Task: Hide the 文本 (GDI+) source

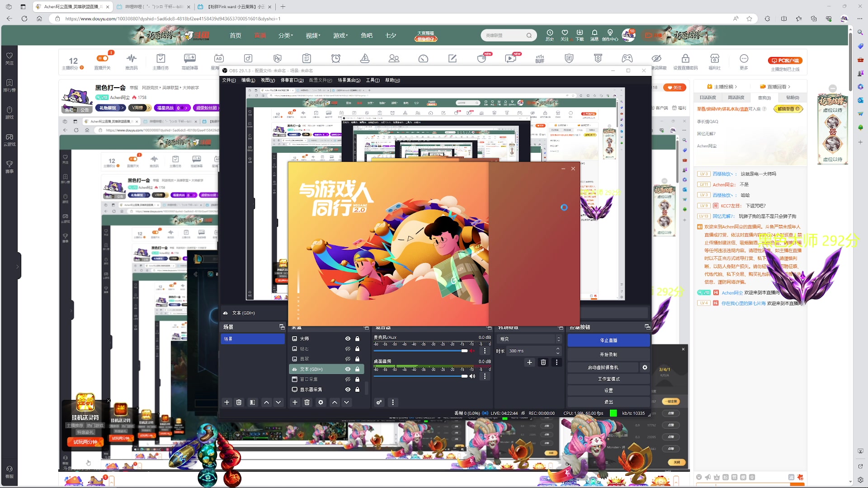Action: [348, 369]
